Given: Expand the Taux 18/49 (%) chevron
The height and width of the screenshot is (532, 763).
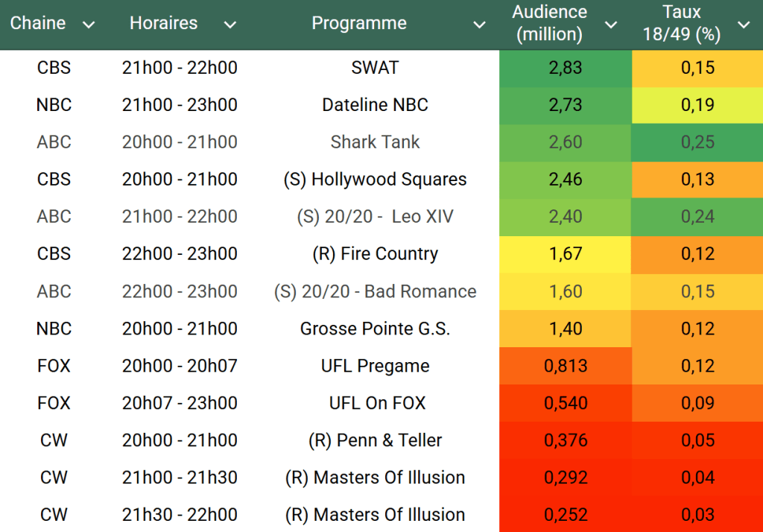Looking at the screenshot, I should [744, 25].
